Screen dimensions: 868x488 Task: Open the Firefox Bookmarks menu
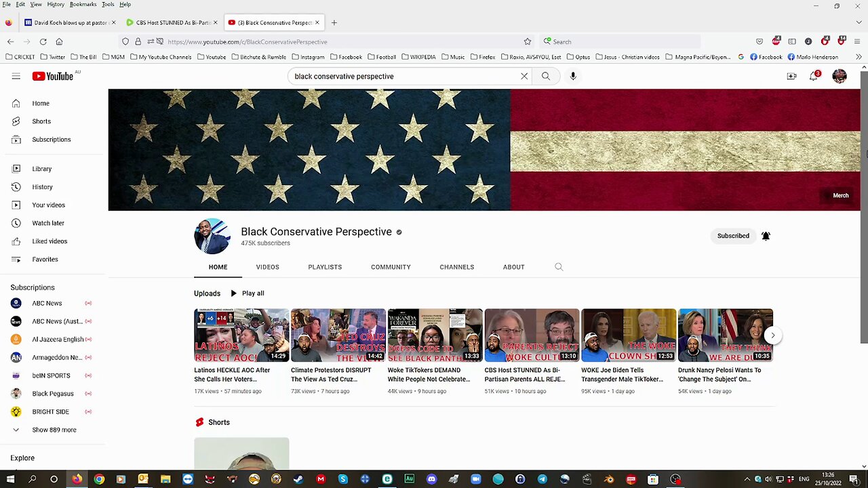tap(83, 4)
